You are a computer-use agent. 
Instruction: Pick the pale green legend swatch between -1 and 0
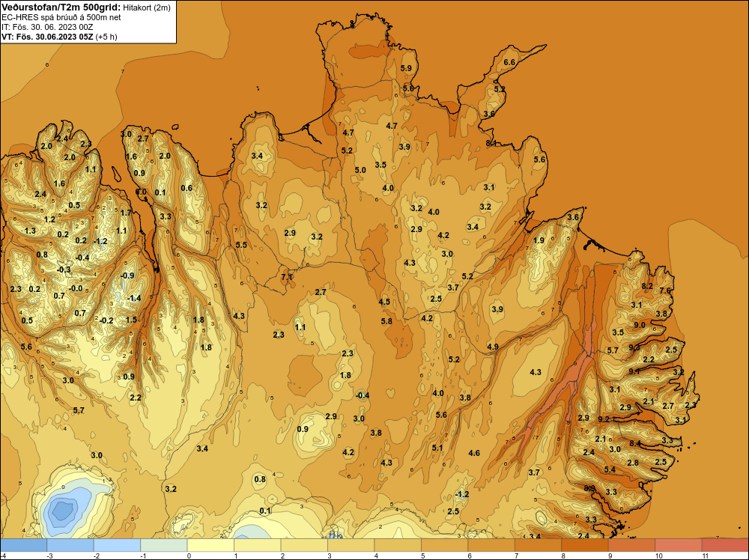(x=164, y=545)
